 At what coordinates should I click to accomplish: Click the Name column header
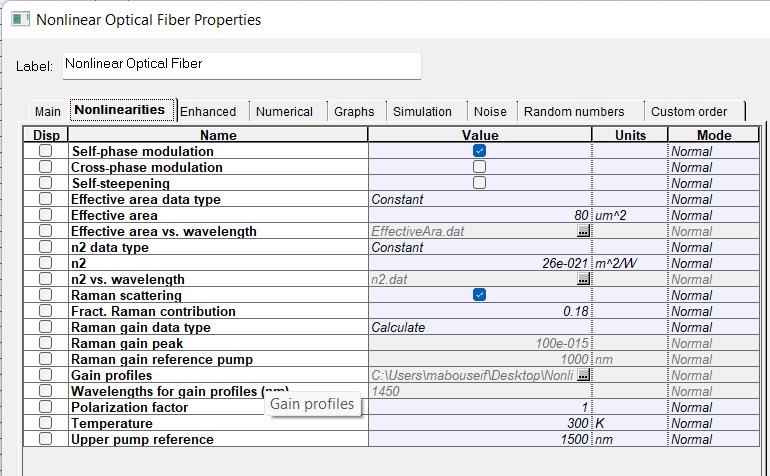(x=218, y=135)
